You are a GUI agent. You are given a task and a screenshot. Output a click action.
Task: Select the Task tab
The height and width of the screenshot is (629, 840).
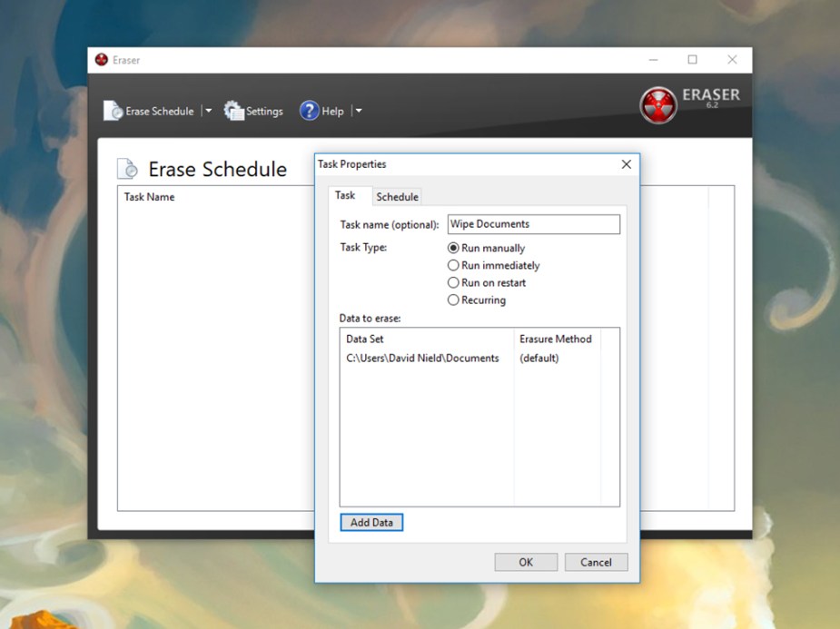click(345, 196)
